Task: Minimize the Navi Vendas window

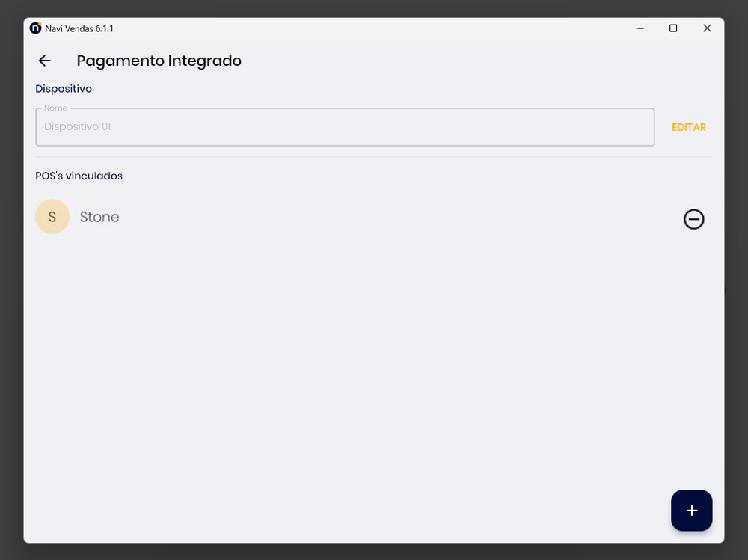Action: coord(640,28)
